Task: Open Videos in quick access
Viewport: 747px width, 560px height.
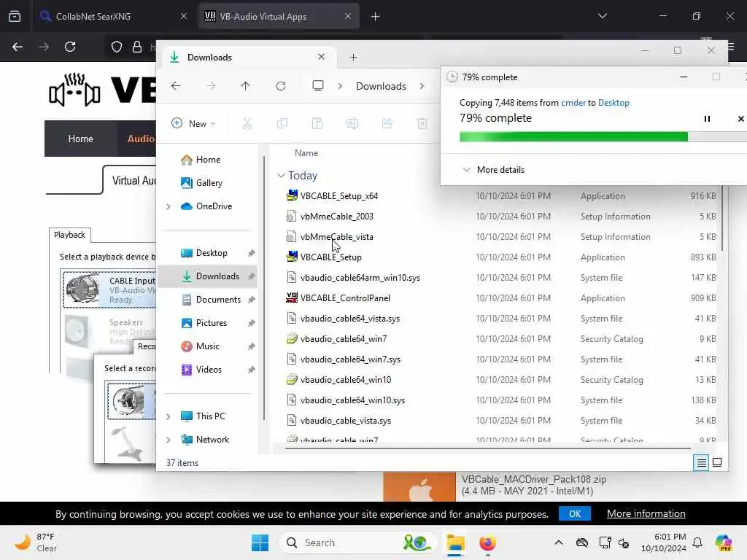Action: pyautogui.click(x=209, y=370)
